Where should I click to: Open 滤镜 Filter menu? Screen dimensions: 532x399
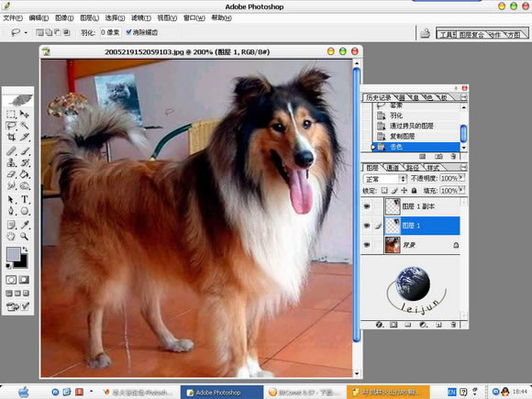(x=141, y=18)
